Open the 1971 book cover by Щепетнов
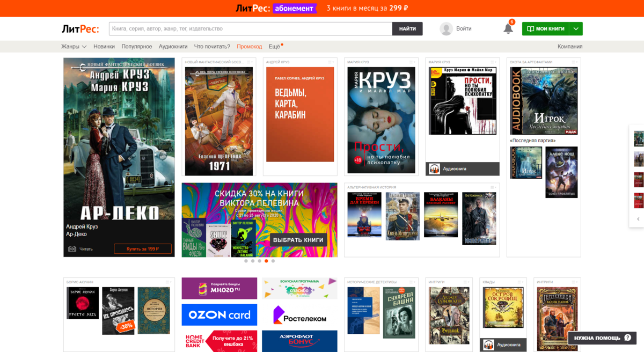Screen dimensions: 644x352 pyautogui.click(x=219, y=121)
